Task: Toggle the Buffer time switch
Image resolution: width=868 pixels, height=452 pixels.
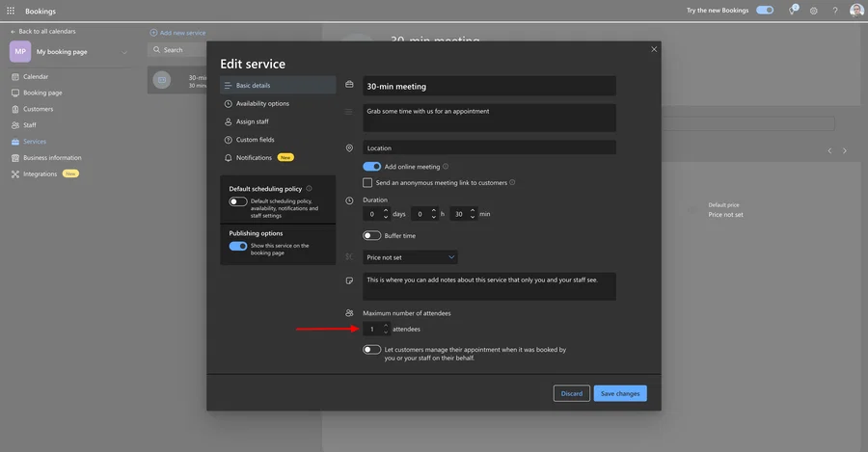Action: click(x=372, y=236)
